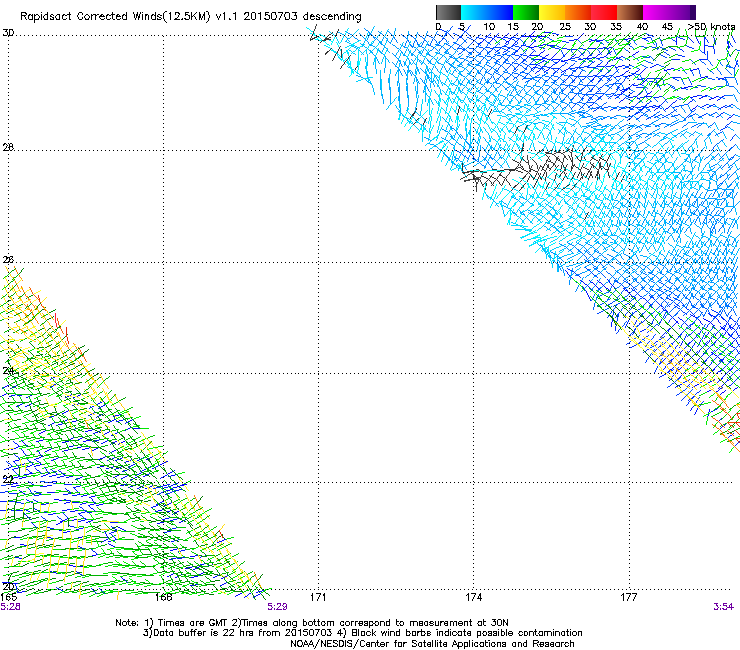Image resolution: width=740 pixels, height=650 pixels.
Task: Click the longitude axis label '177'
Action: 628,597
